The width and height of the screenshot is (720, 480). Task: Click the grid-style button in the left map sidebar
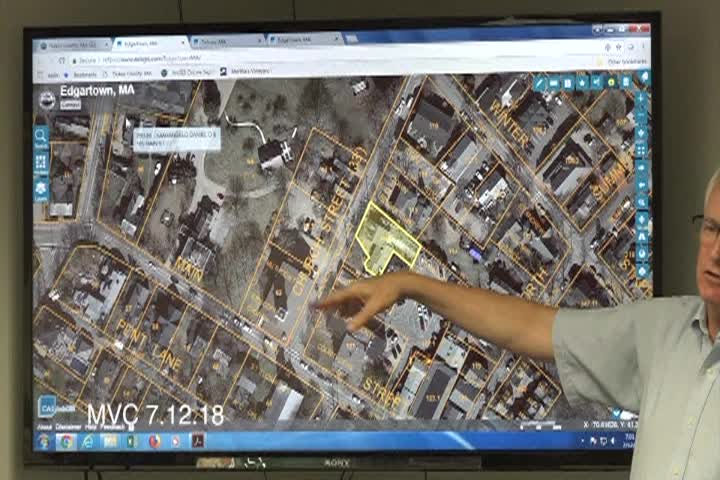point(40,164)
